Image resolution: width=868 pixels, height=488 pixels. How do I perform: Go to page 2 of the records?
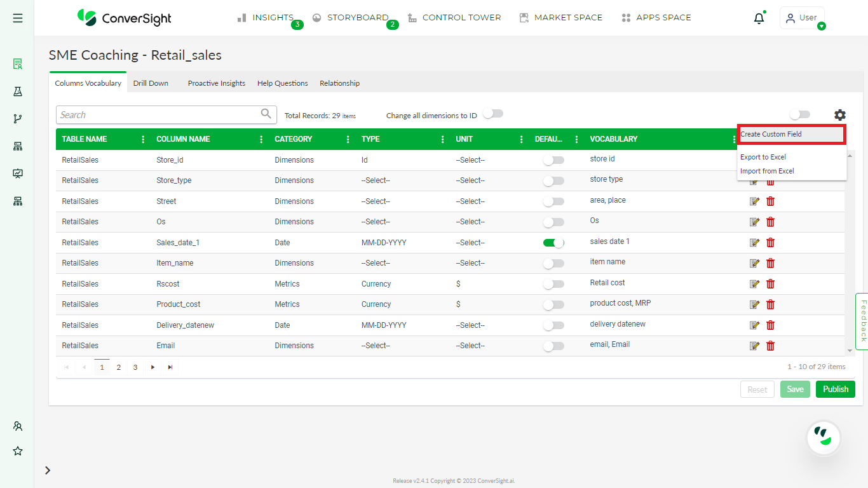point(118,367)
